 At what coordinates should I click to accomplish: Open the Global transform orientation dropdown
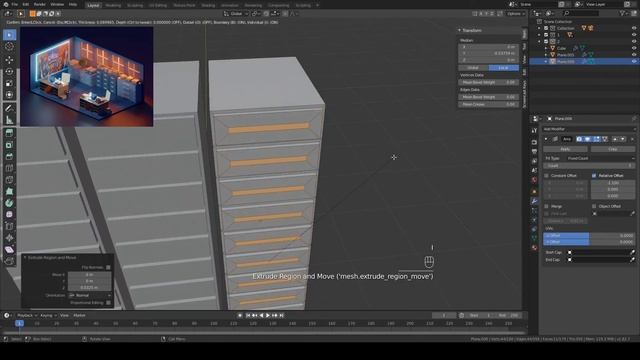[x=236, y=14]
